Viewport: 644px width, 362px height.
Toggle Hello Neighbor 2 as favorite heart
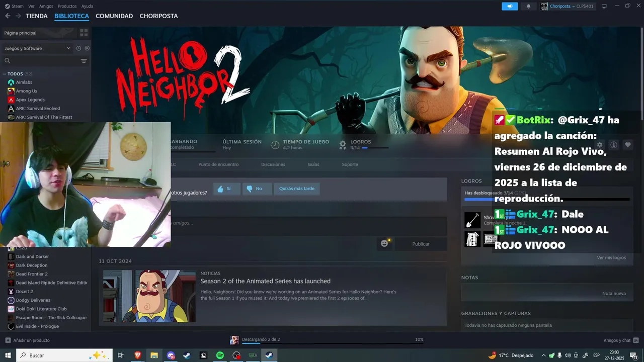[628, 145]
